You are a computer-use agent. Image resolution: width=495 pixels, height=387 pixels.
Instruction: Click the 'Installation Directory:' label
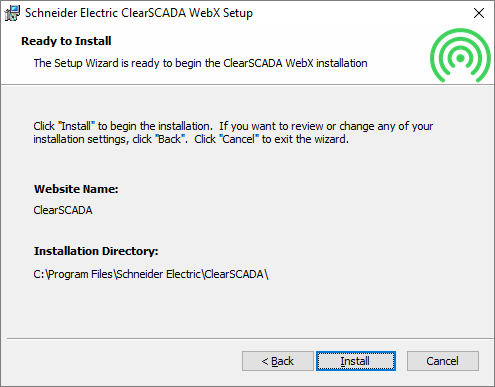pos(96,251)
